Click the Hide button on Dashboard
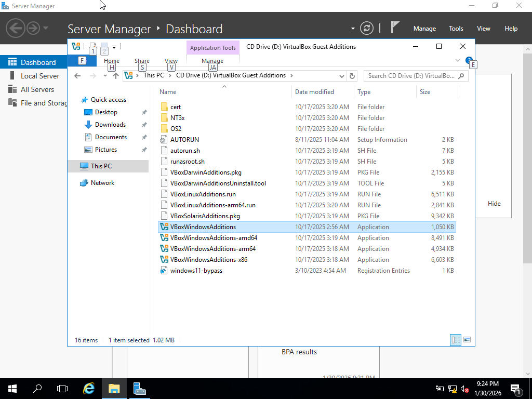Viewport: 532px width, 399px height. 494,204
